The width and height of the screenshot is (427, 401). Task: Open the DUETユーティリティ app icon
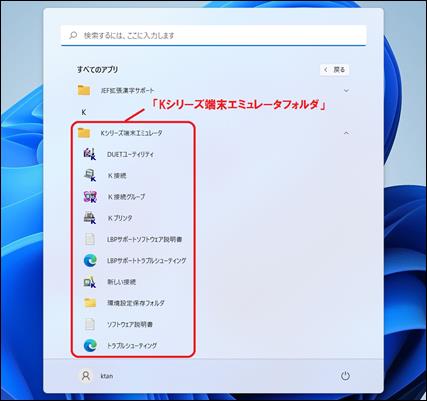tap(90, 154)
